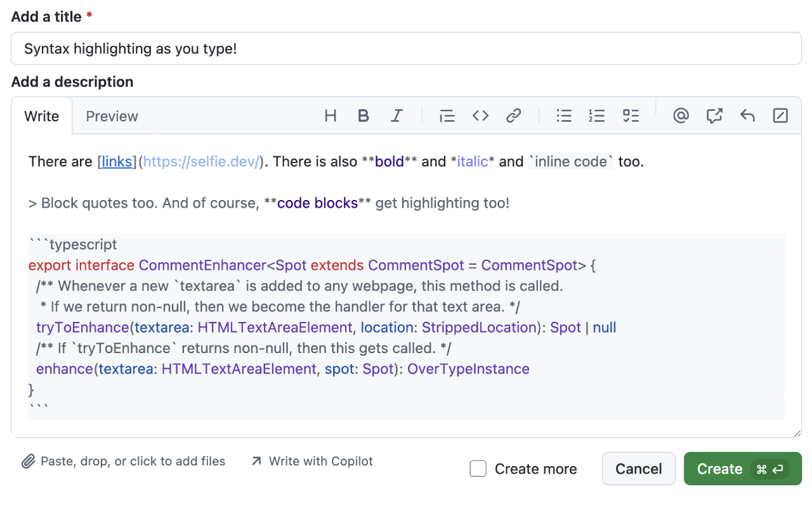Viewport: 812px width, 508px height.
Task: Insert a block quote
Action: pyautogui.click(x=447, y=116)
